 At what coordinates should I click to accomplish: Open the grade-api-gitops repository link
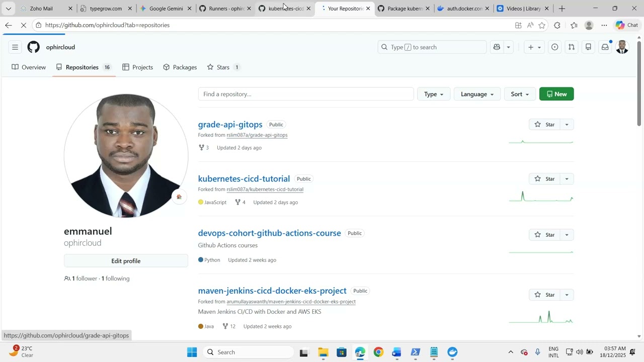[x=230, y=124]
